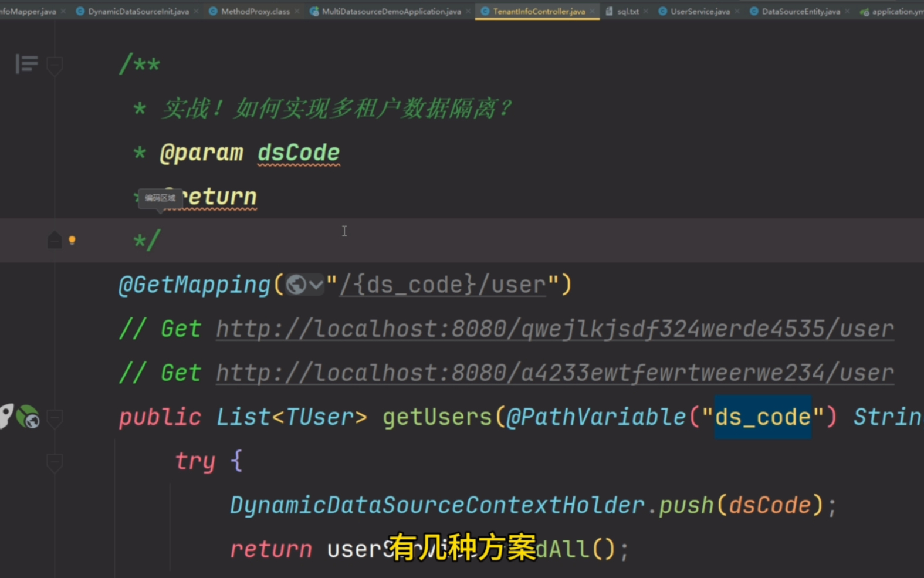Click the getUsers method name

coord(437,417)
